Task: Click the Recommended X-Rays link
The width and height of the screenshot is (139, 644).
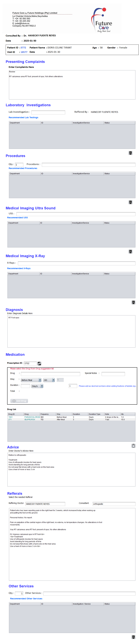Action: [x=19, y=268]
